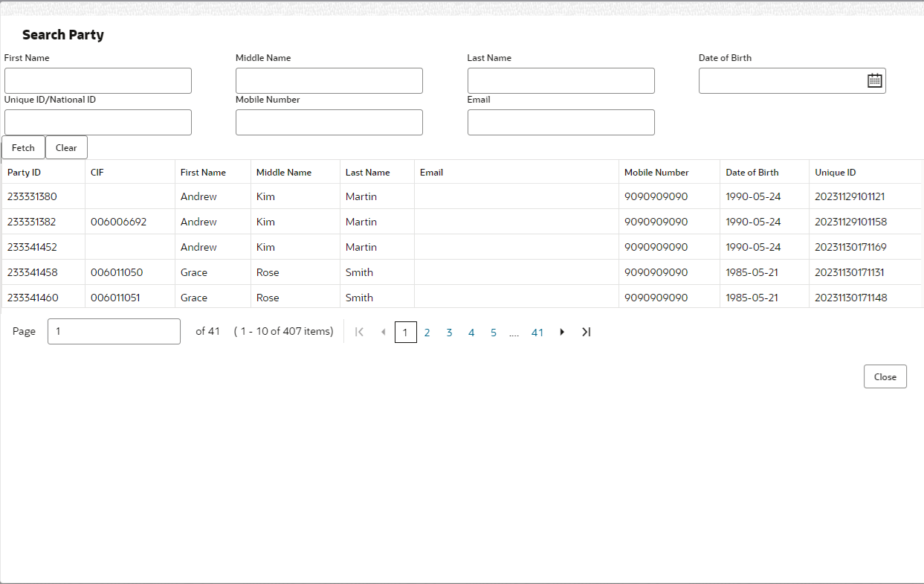This screenshot has width=924, height=584.
Task: Select Party ID 233341458
Action: coord(32,272)
